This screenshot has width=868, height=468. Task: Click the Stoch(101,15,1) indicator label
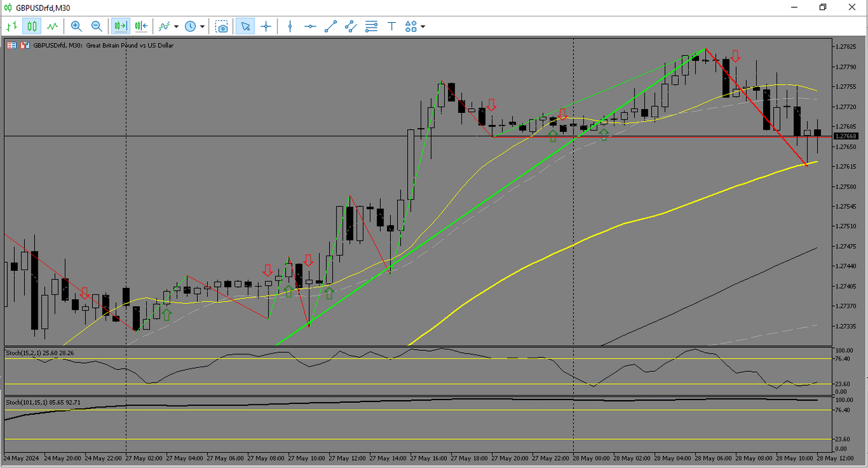pos(44,402)
